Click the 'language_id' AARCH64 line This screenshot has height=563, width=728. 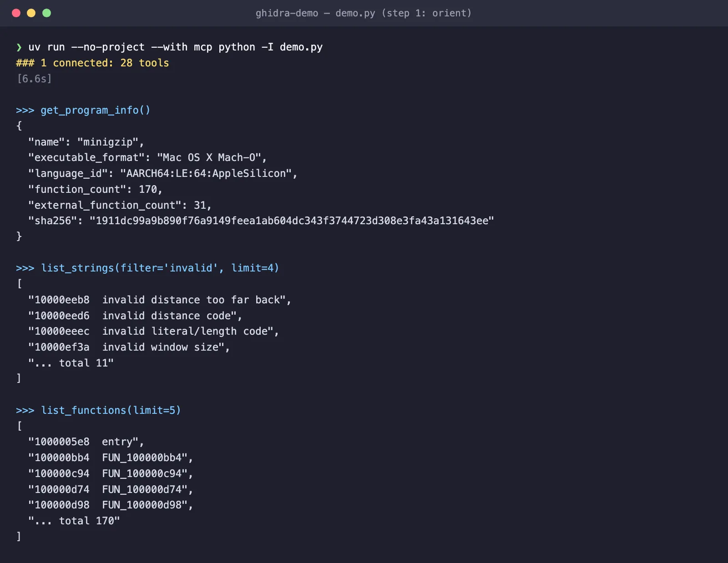click(x=162, y=173)
